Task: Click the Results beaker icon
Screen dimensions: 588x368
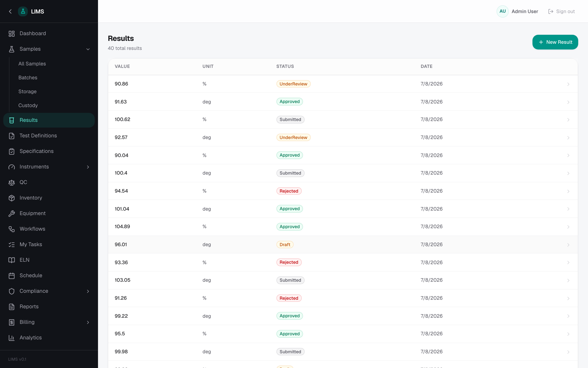Action: (12, 120)
